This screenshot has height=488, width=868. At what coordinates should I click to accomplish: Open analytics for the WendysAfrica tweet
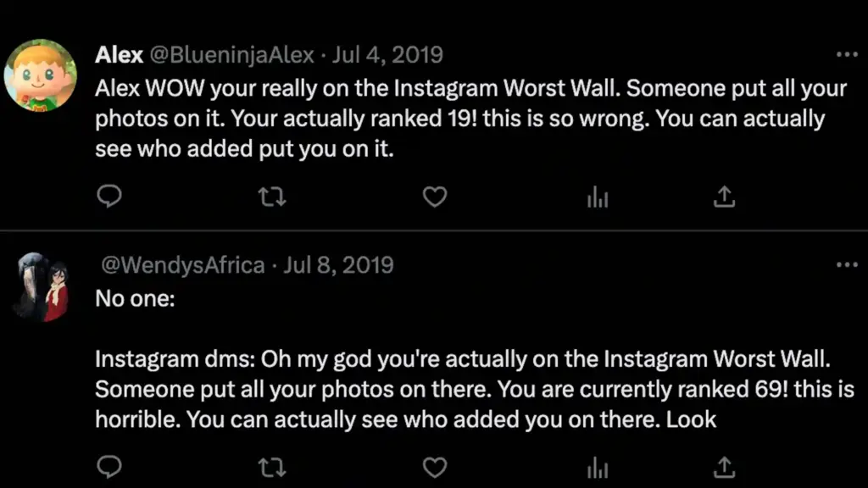pos(598,467)
